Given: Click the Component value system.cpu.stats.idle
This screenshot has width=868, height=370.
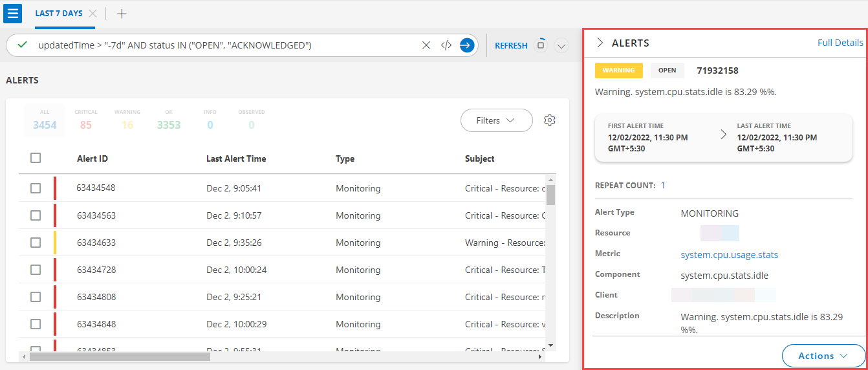Looking at the screenshot, I should [724, 276].
